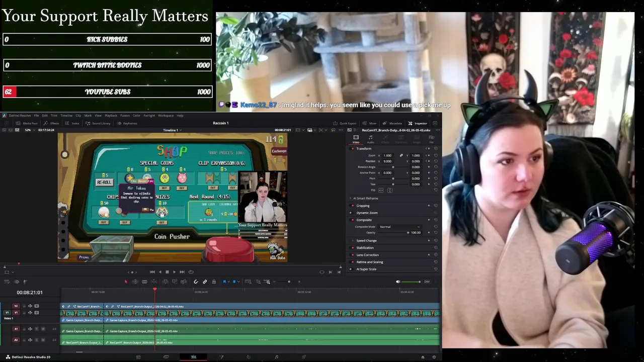Show the Keyframes panel
The image size is (644, 362).
(x=127, y=123)
